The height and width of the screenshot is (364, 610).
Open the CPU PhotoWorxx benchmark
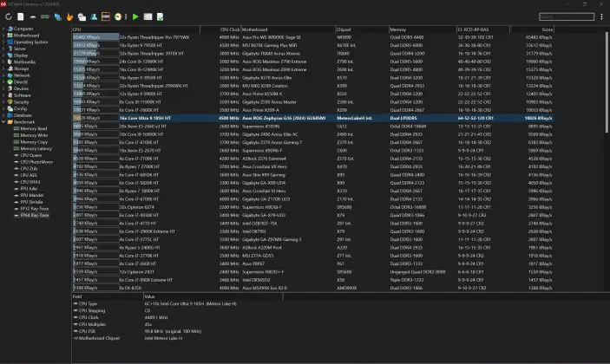36,162
